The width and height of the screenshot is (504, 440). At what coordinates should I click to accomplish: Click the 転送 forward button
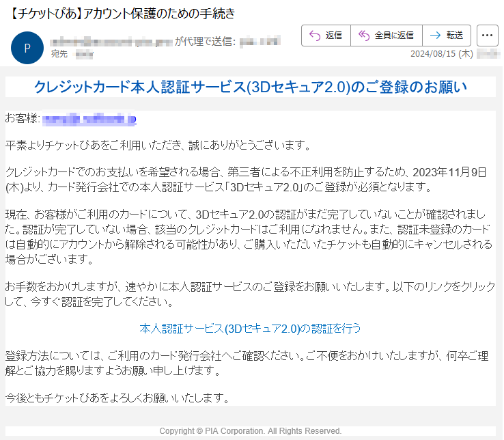coord(447,36)
